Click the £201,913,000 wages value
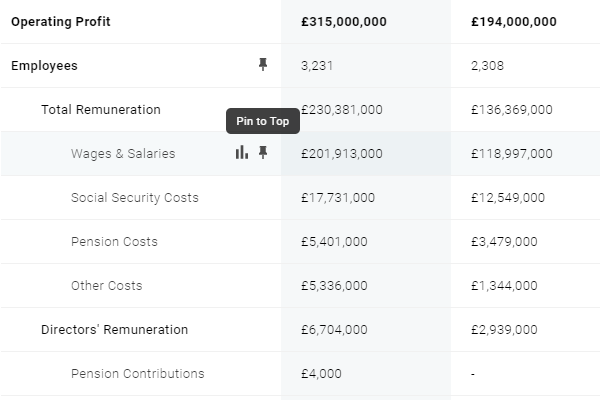 (342, 154)
